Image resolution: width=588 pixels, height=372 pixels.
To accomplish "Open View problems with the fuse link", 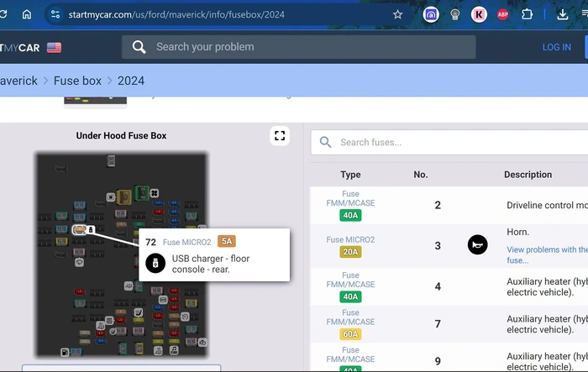I will coord(547,254).
